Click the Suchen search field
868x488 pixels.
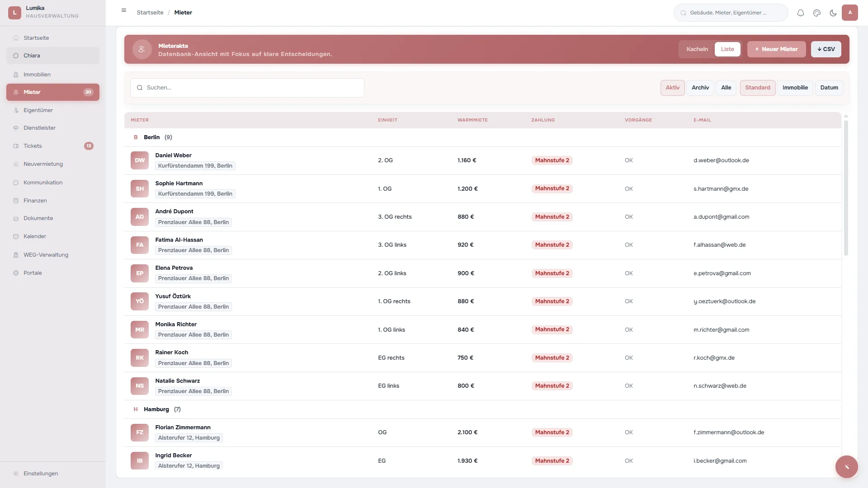pyautogui.click(x=247, y=88)
